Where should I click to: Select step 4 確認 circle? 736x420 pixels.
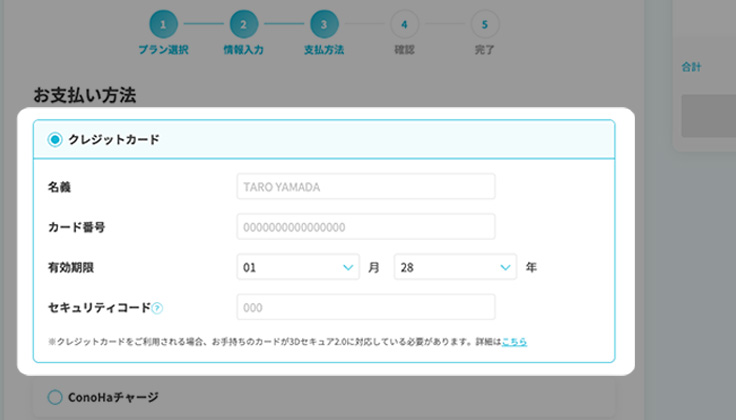coord(404,24)
